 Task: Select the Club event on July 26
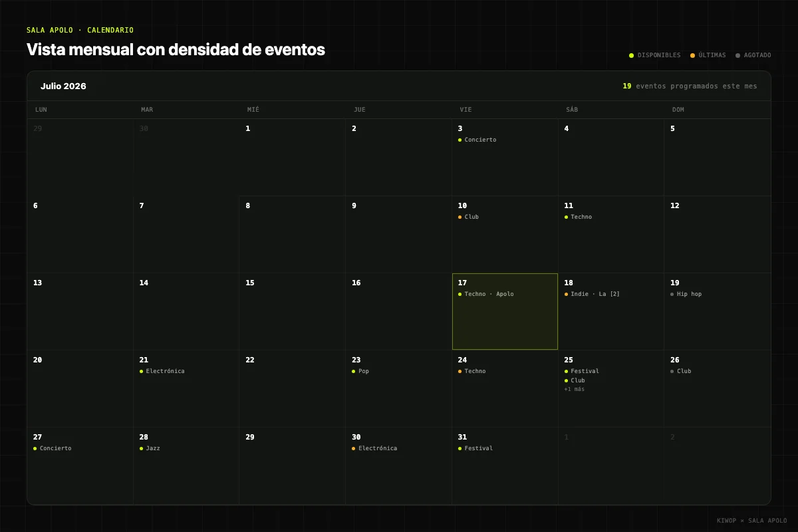[681, 371]
